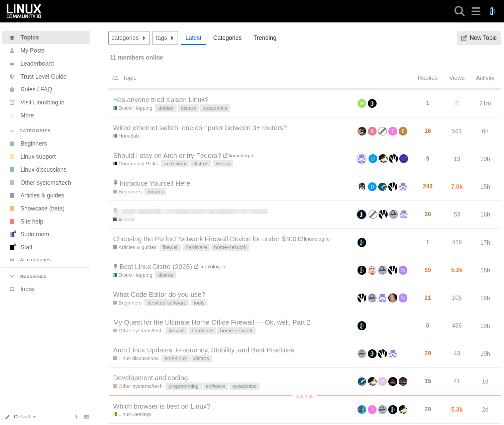Viewport: 504px width, 425px height.
Task: Click the Rules / FAQ question icon
Action: coord(12,89)
